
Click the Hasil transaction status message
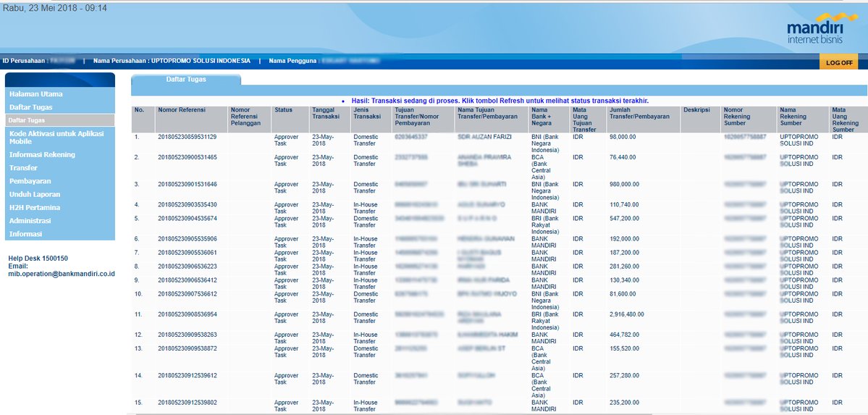click(x=500, y=101)
